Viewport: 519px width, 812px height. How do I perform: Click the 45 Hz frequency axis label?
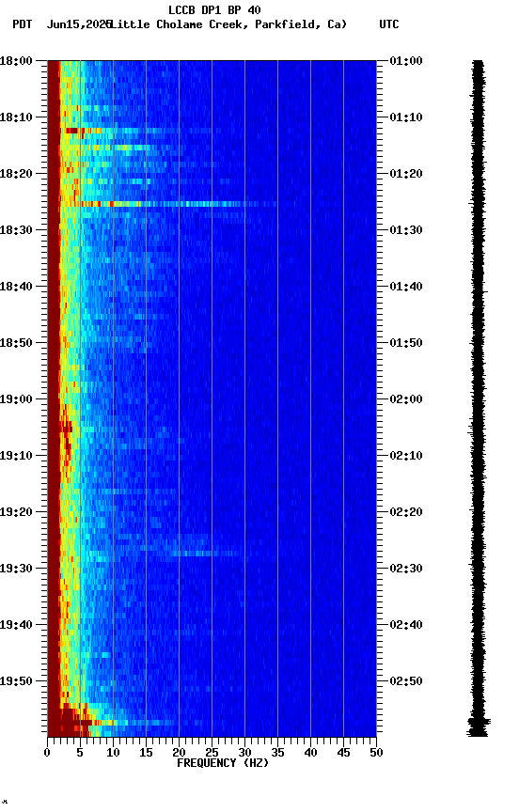(343, 753)
